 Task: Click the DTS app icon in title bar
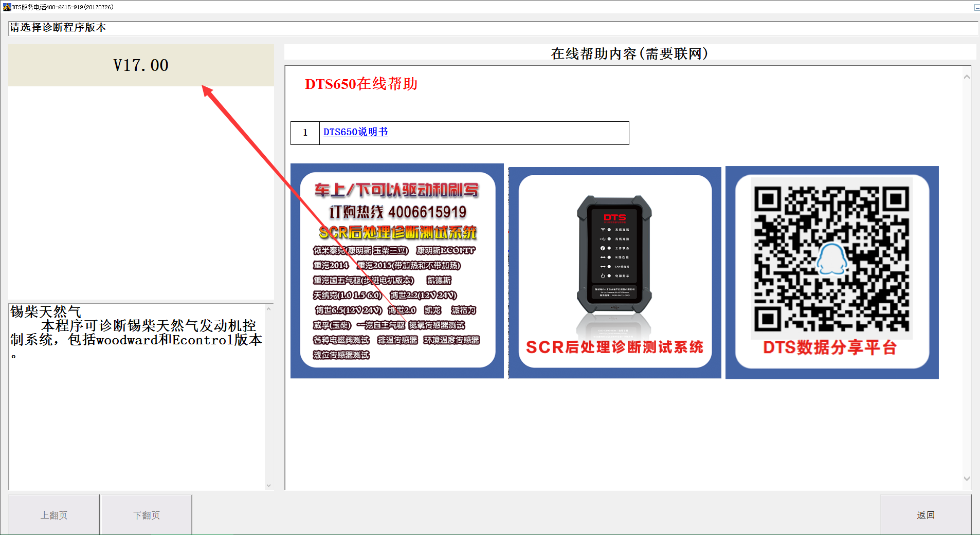click(x=7, y=7)
